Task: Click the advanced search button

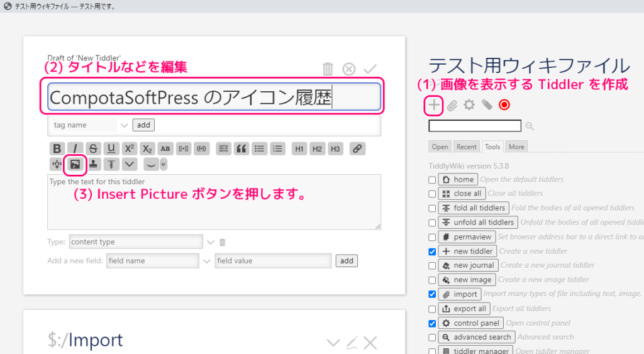Action: (x=477, y=337)
